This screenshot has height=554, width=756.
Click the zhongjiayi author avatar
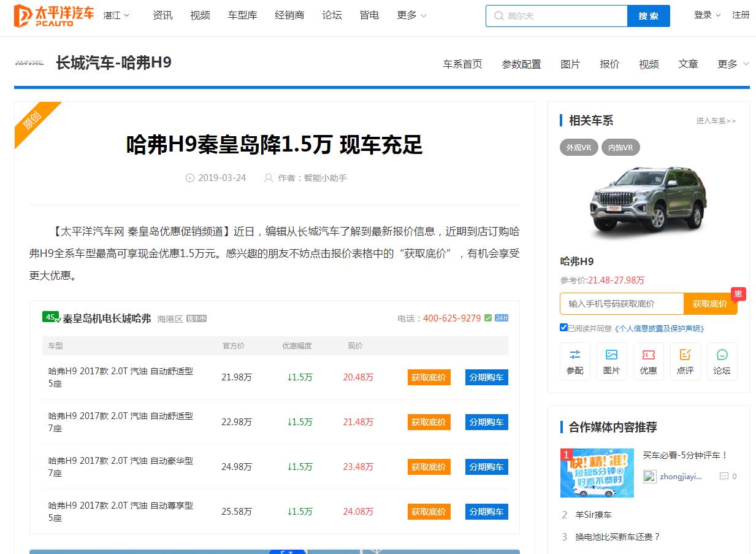coord(650,476)
